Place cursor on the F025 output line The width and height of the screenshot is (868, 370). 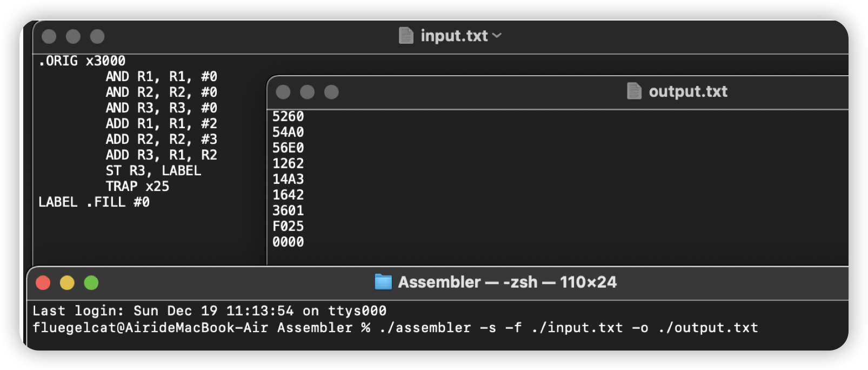[288, 226]
